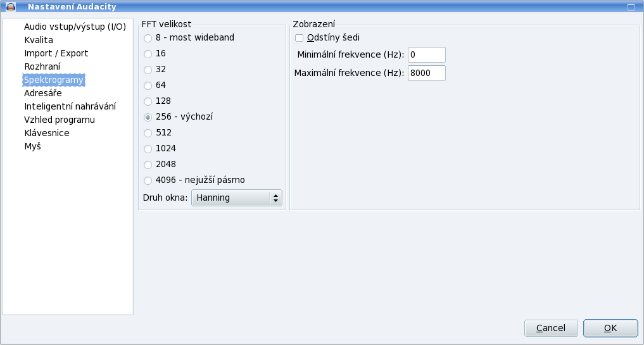The width and height of the screenshot is (644, 345).
Task: Open the Druh okna Hanning dropdown
Action: (x=237, y=198)
